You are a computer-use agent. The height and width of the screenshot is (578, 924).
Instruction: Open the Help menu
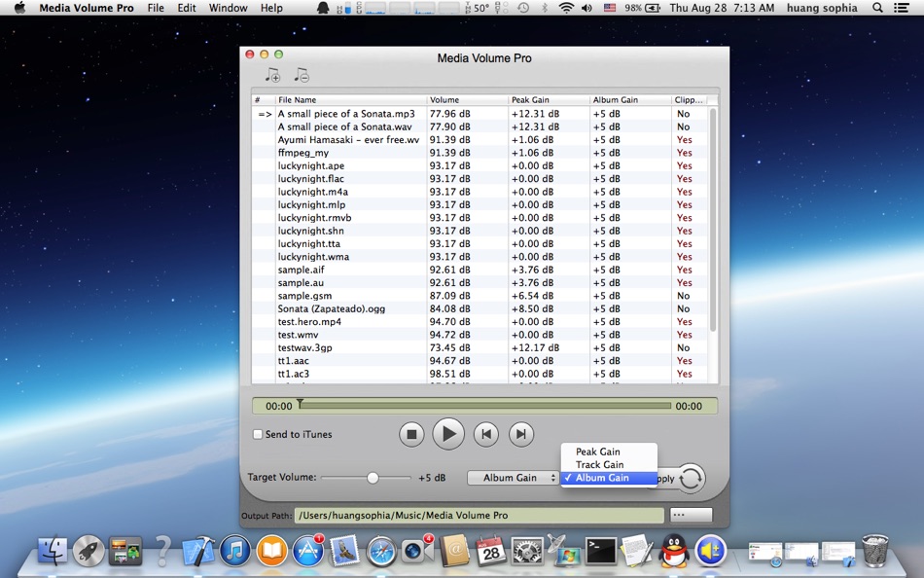(271, 8)
